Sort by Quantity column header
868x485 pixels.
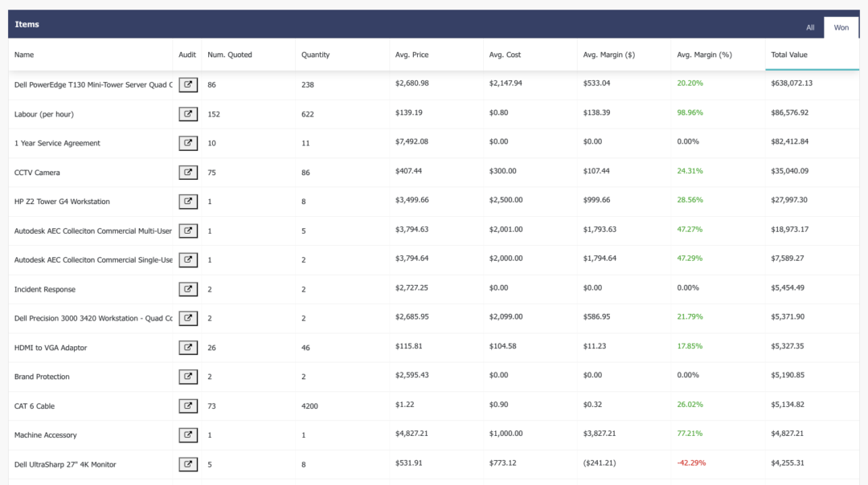click(x=316, y=55)
